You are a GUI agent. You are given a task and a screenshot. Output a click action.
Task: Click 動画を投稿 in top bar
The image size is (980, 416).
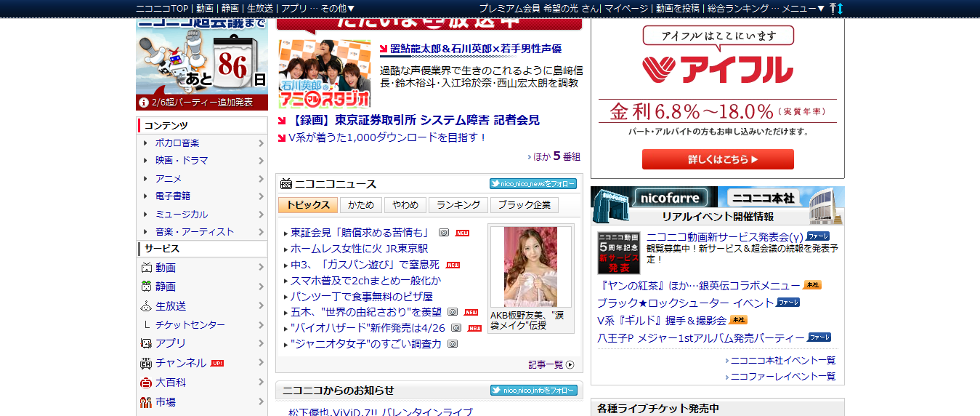678,8
